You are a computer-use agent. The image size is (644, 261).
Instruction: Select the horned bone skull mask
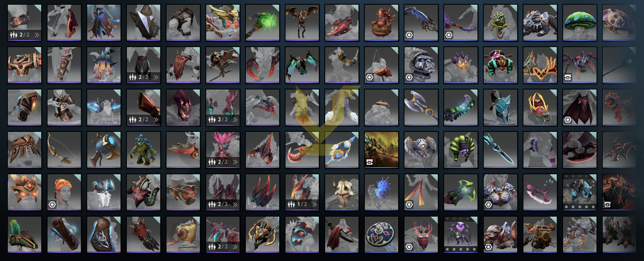tap(341, 192)
